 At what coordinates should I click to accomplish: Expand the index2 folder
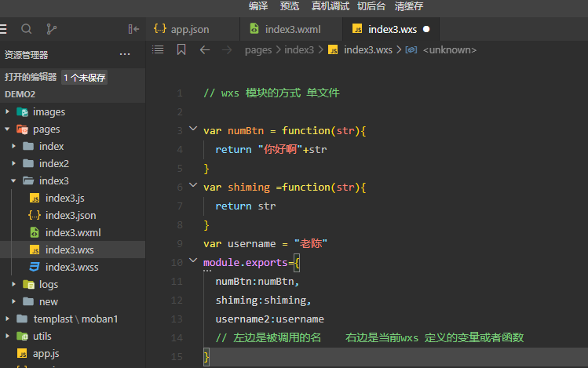(x=53, y=163)
